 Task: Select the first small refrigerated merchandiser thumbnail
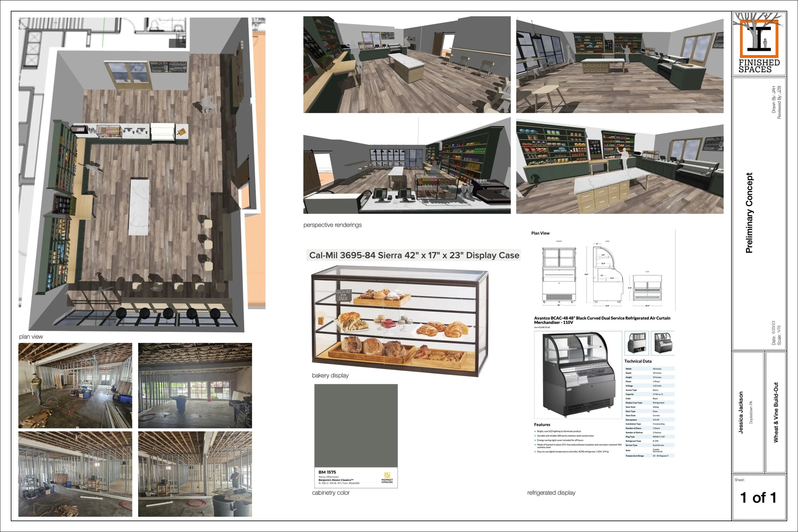tap(636, 343)
